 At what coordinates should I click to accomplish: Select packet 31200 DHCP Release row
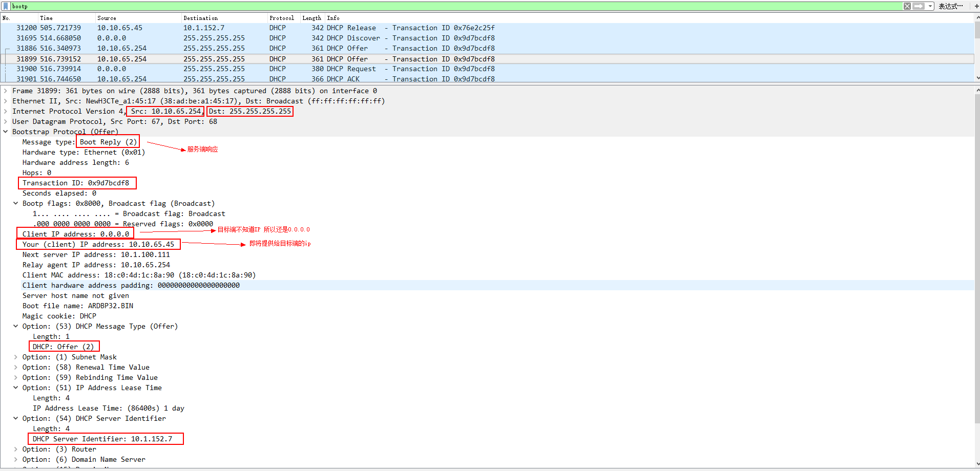tap(487, 28)
